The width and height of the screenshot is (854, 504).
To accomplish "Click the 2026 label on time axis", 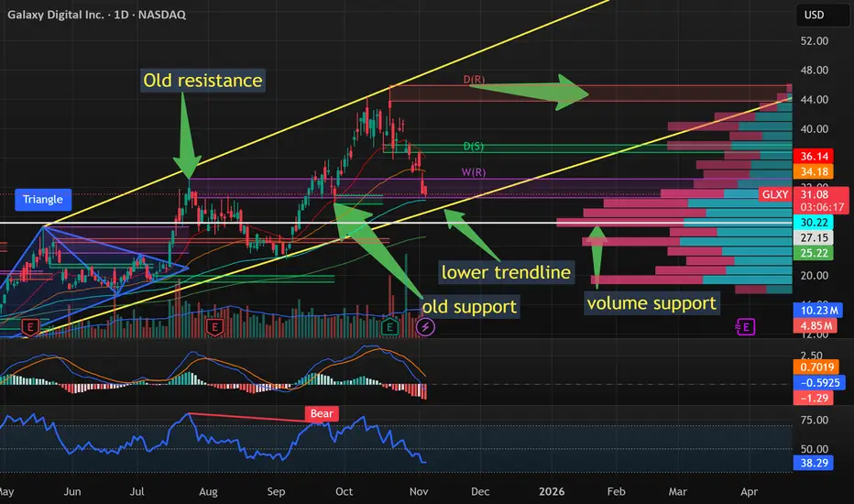I will click(x=552, y=491).
